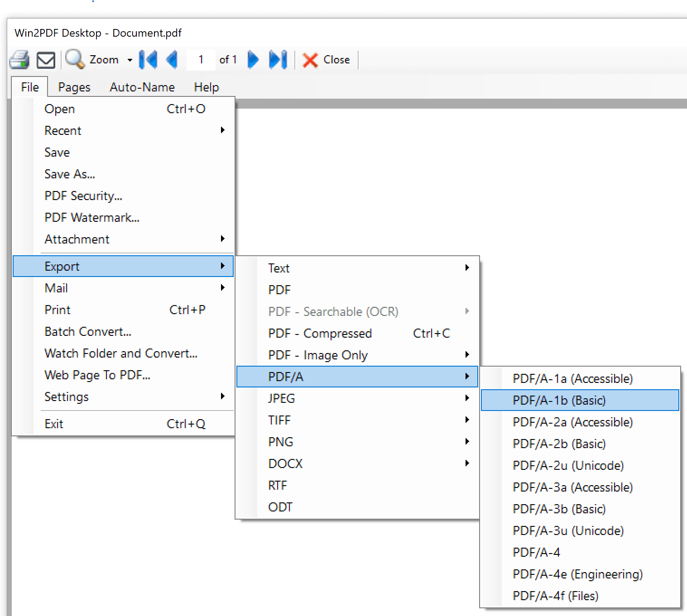Image resolution: width=687 pixels, height=616 pixels.
Task: Choose PDF/A-3u (Unicode)
Action: tap(580, 530)
